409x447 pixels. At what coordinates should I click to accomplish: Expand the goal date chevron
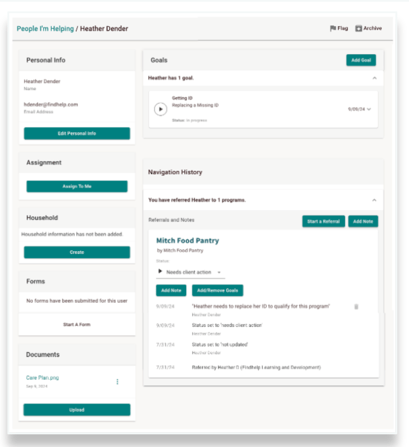pos(369,109)
